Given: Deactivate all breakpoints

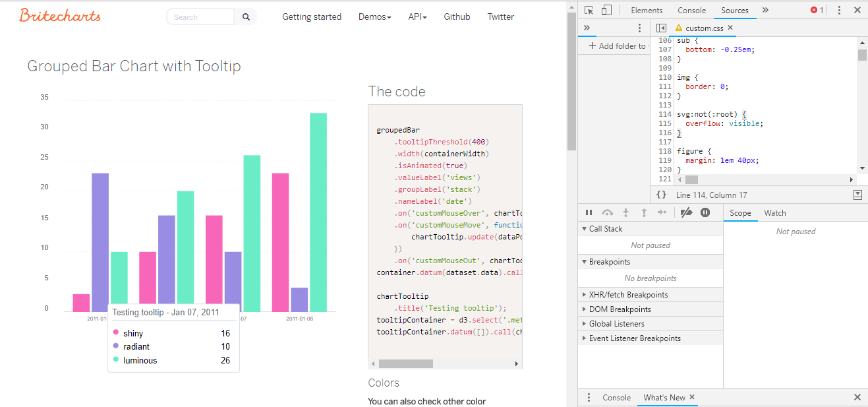Looking at the screenshot, I should point(686,212).
